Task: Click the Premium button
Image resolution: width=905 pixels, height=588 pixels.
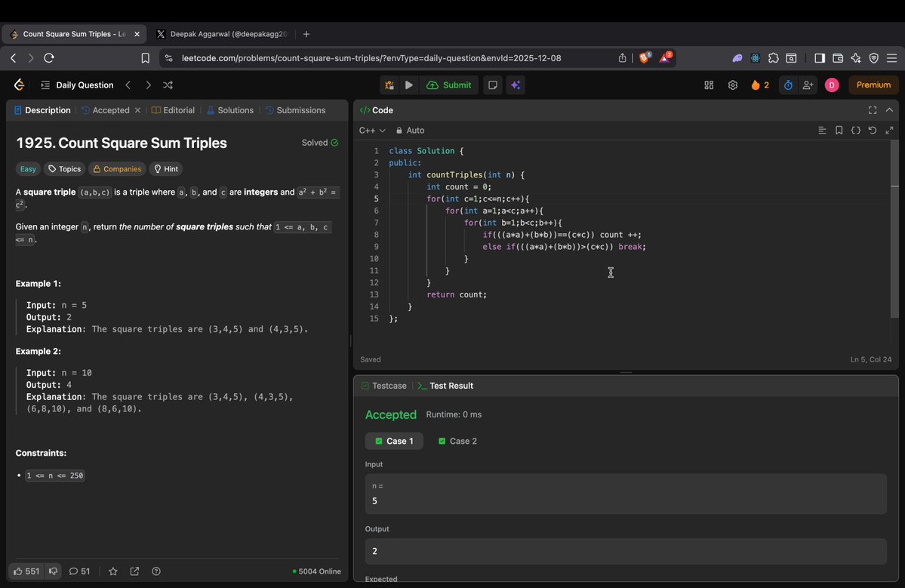Action: click(873, 85)
